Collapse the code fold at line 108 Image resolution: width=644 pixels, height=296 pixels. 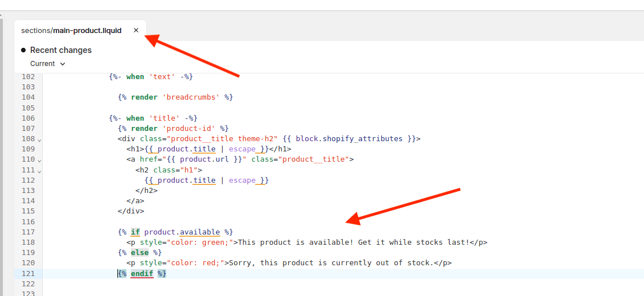pyautogui.click(x=39, y=139)
